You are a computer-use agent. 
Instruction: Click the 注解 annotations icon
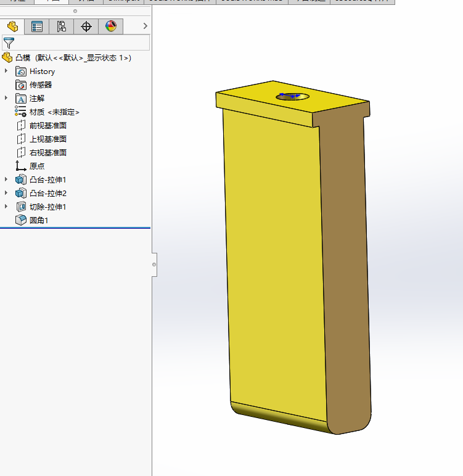click(20, 99)
